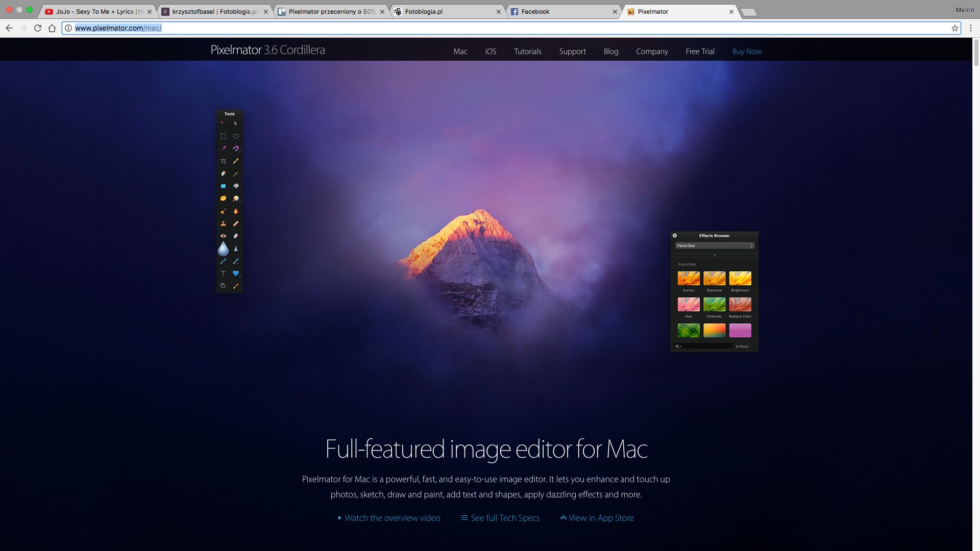Select the magic wand tool in Tools palette
This screenshot has width=980, height=551.
point(223,123)
